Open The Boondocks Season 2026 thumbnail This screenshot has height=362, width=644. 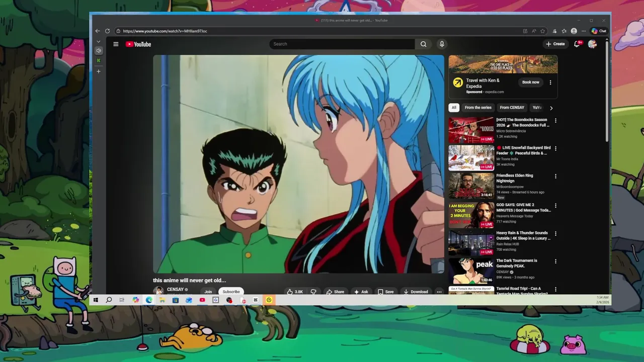click(x=471, y=130)
